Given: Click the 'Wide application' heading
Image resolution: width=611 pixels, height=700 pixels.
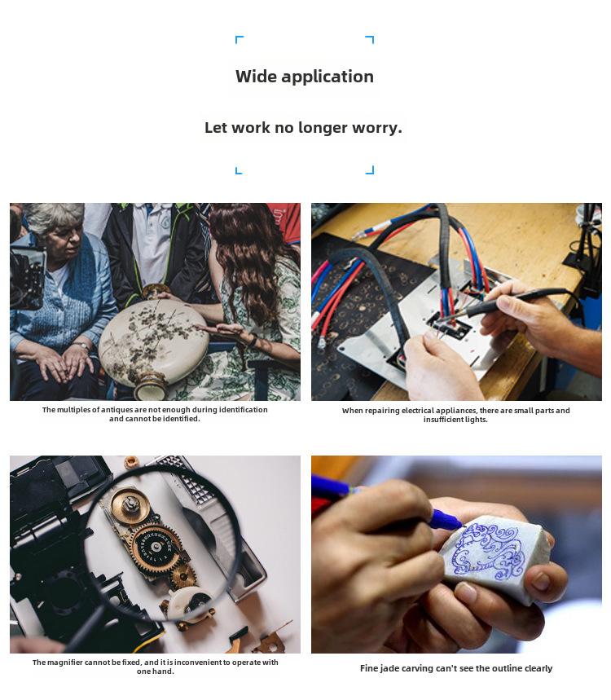Looking at the screenshot, I should (305, 77).
